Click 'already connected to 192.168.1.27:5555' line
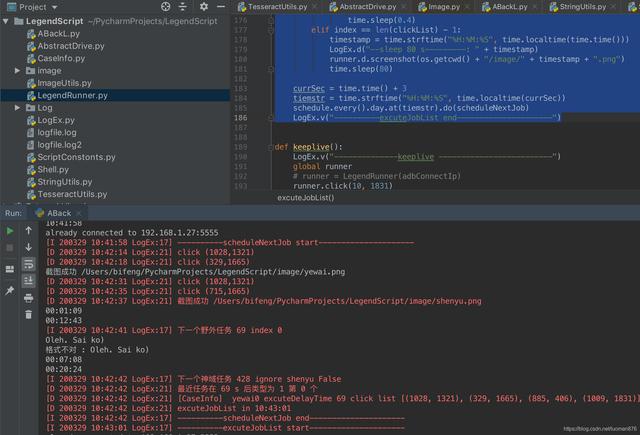Image resolution: width=640 pixels, height=435 pixels. click(x=132, y=233)
